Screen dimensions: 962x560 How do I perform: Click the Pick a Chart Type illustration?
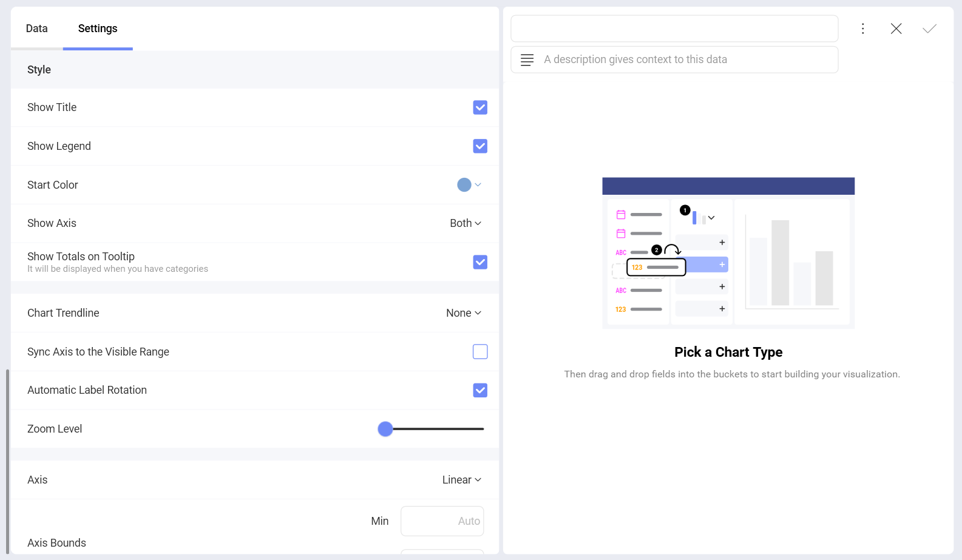coord(728,253)
